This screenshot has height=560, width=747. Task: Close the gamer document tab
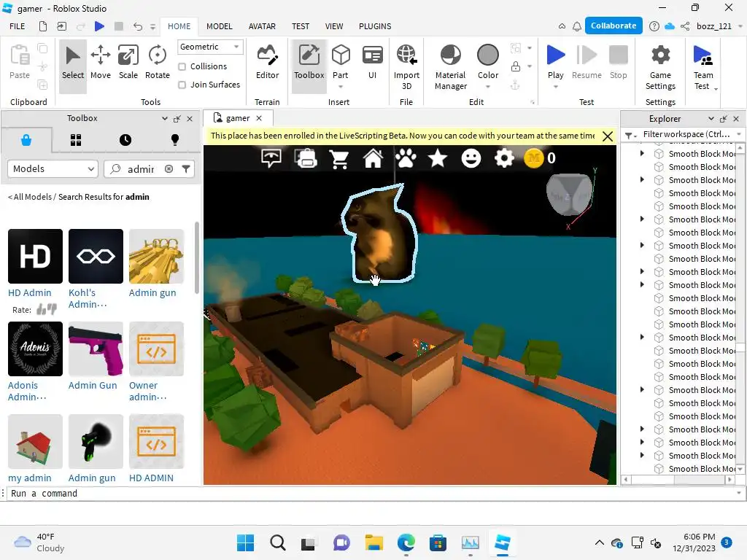(x=259, y=118)
